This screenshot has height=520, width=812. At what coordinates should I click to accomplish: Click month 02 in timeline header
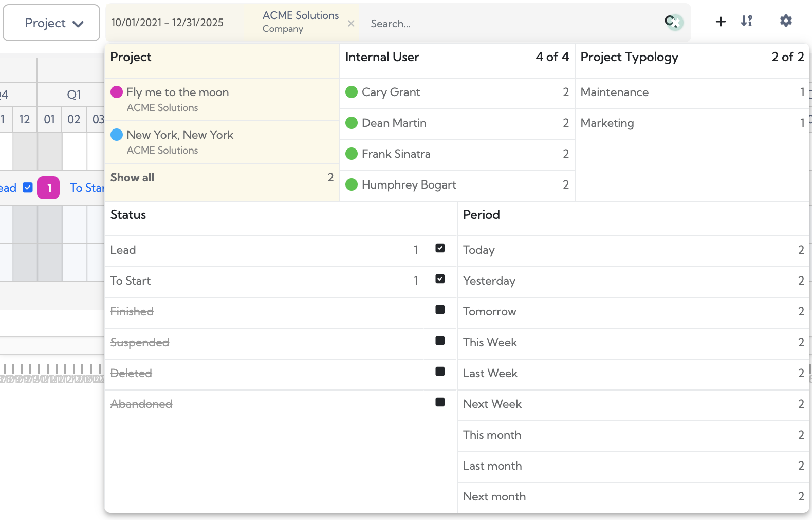coord(74,120)
